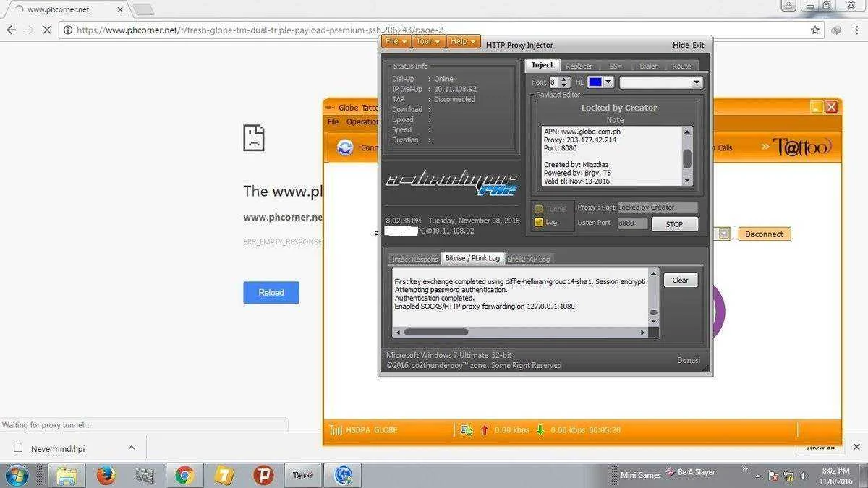Click Exit in HTTP Proxy Injector title
This screenshot has height=488, width=868.
coord(698,45)
